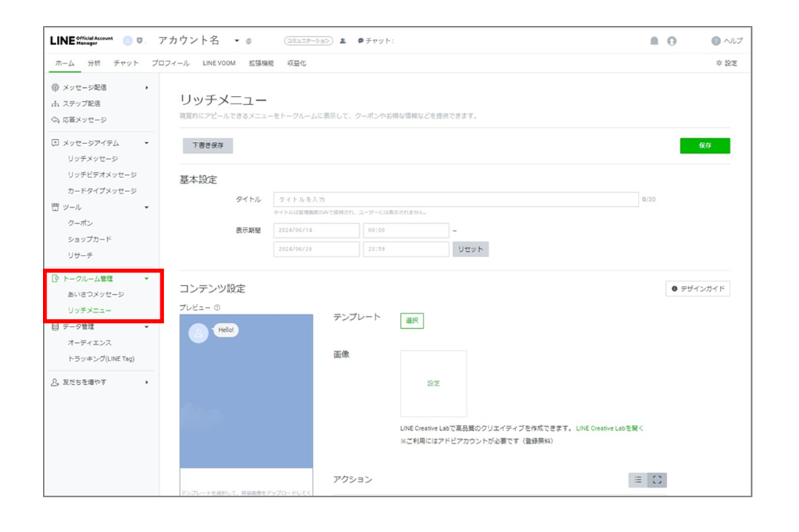Collapse the トークルーム管理 section arrow
The image size is (799, 532).
coord(147,279)
